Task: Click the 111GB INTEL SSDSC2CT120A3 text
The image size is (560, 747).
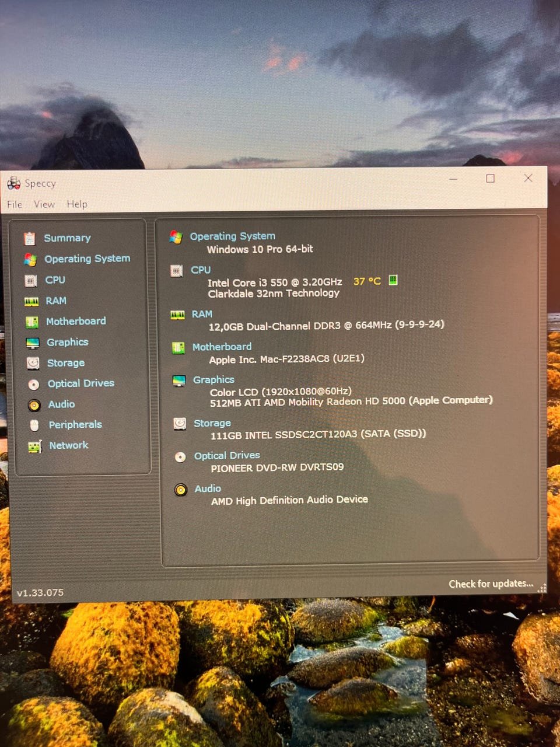Action: (318, 434)
